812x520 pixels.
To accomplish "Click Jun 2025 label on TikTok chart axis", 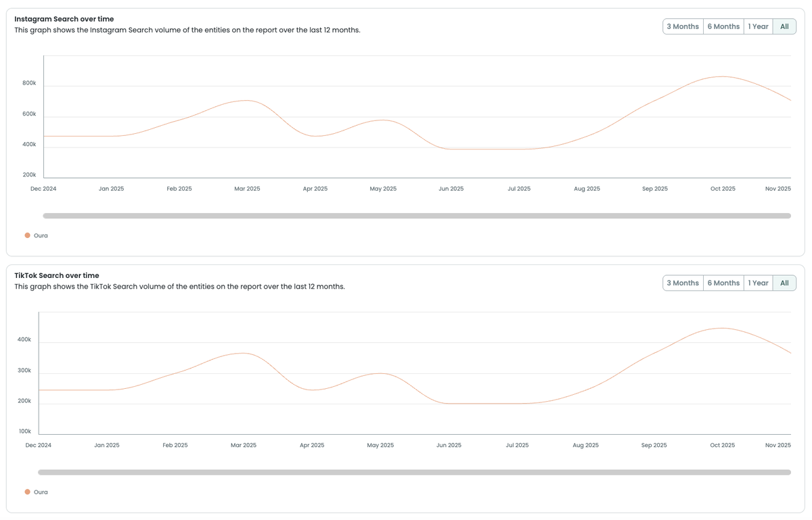I will click(449, 445).
